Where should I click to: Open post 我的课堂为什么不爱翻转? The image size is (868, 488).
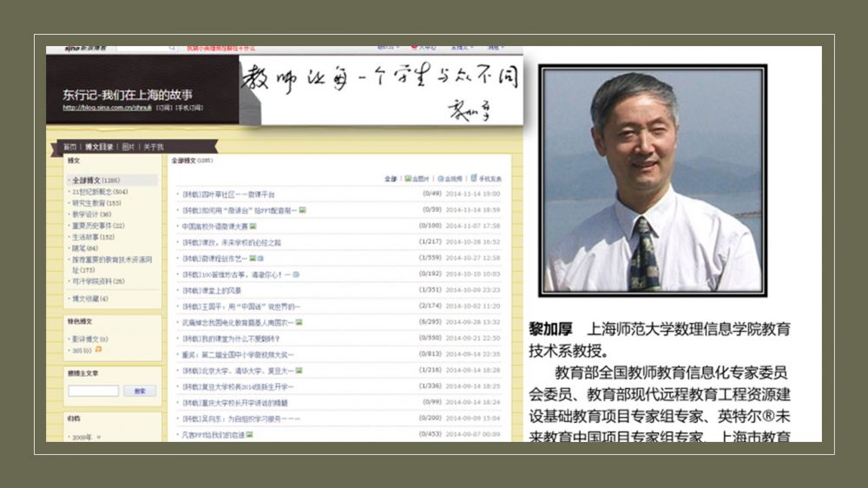click(231, 339)
